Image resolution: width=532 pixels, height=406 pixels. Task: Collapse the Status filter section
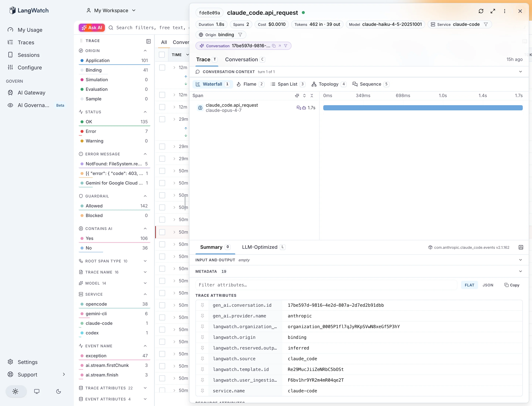pos(145,112)
